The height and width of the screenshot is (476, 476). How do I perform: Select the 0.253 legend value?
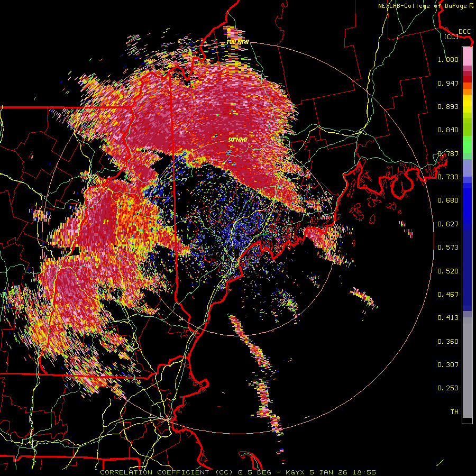pos(448,388)
